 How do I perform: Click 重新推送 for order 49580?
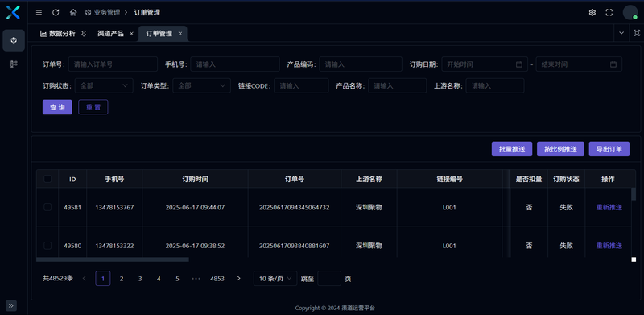click(x=609, y=246)
